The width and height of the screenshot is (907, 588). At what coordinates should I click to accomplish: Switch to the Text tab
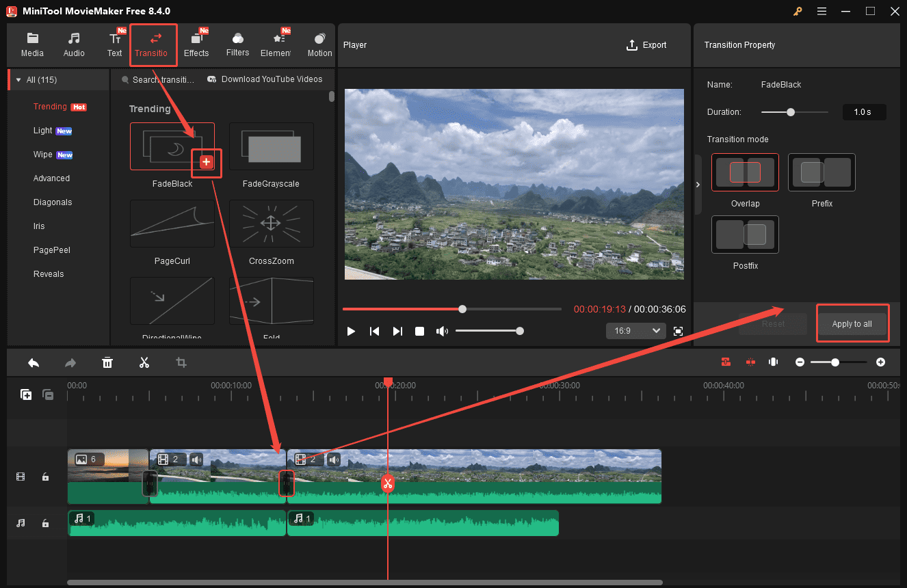pos(114,44)
